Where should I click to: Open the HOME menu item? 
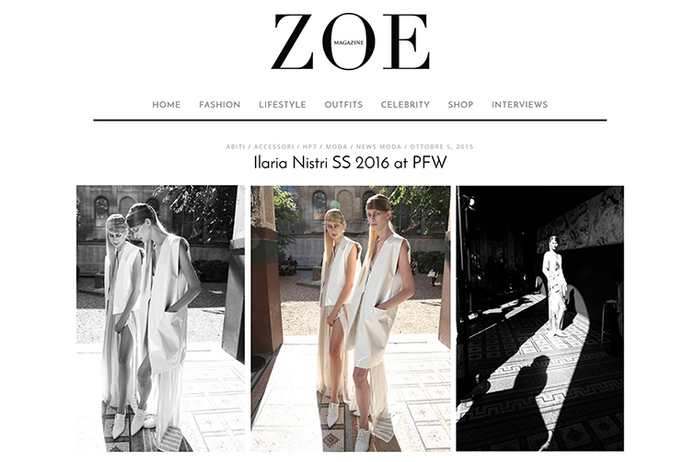click(x=166, y=105)
